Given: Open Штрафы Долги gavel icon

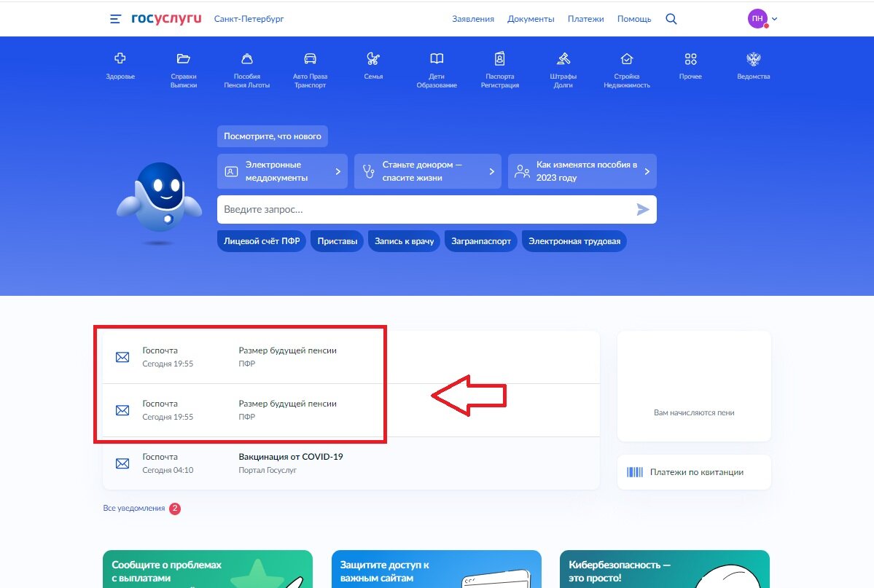Looking at the screenshot, I should tap(563, 59).
